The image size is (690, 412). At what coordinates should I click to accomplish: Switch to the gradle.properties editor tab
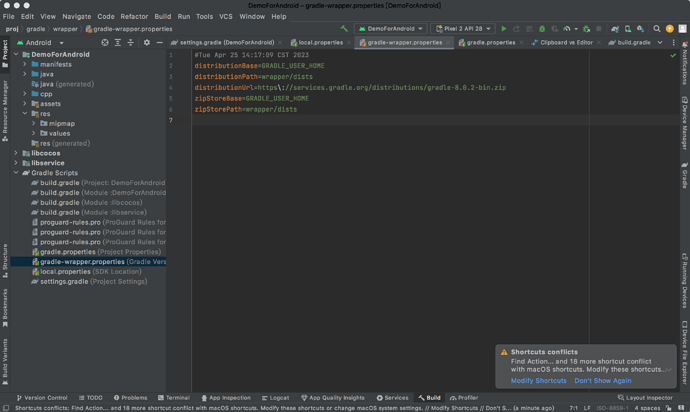point(490,43)
